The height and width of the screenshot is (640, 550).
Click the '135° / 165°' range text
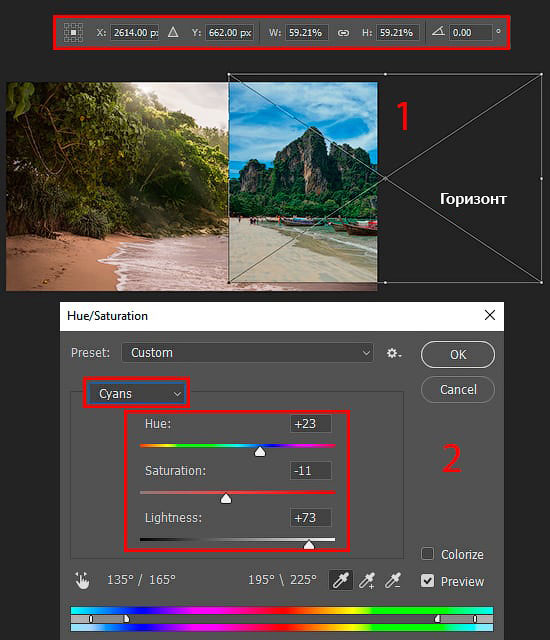point(141,580)
